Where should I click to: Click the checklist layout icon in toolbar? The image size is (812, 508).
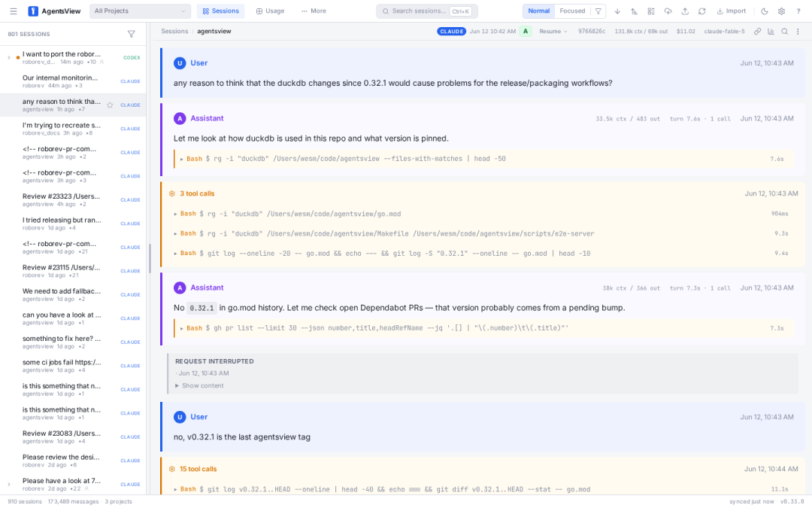click(x=651, y=11)
